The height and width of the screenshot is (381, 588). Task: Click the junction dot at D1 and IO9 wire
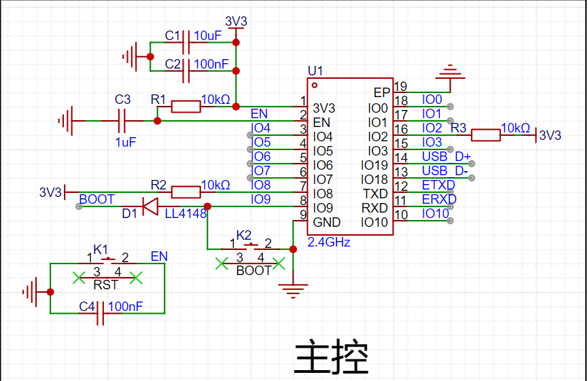[207, 206]
